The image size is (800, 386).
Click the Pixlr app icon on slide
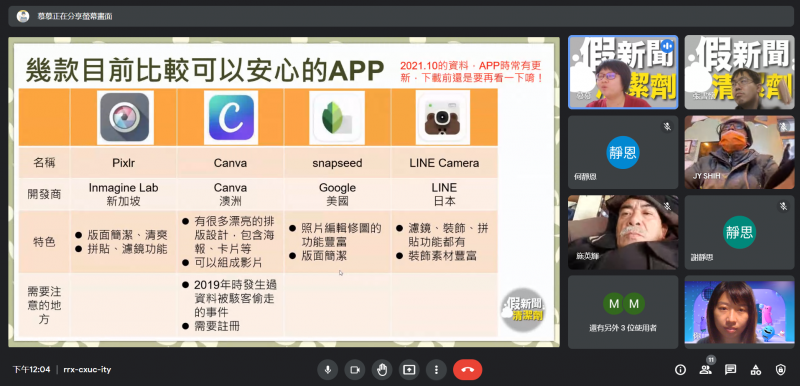pos(124,117)
